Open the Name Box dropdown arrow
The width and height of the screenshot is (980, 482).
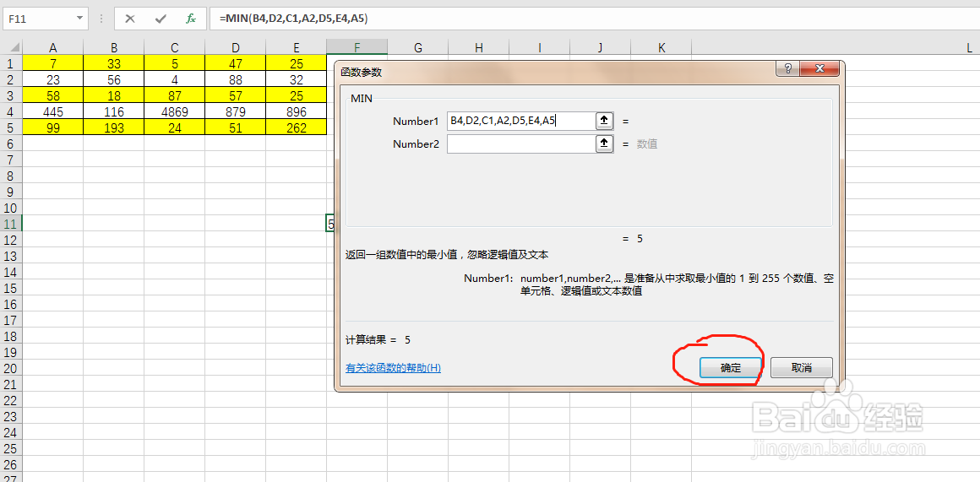[x=79, y=19]
